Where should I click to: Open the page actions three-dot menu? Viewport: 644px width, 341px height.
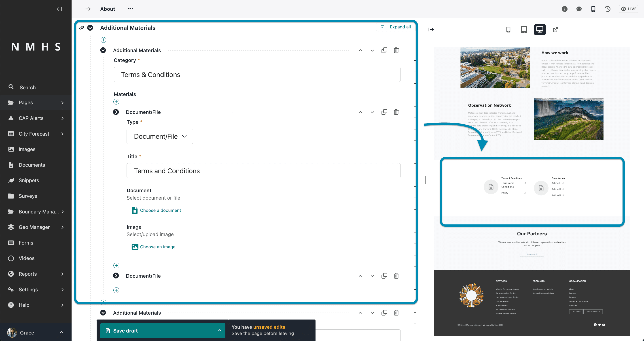(x=131, y=9)
